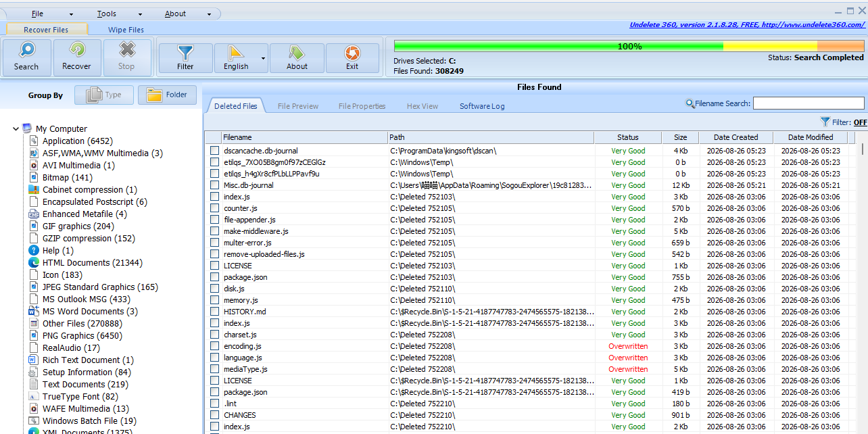868x434 pixels.
Task: Open the language dropdown arrow beside English
Action: coord(263,58)
